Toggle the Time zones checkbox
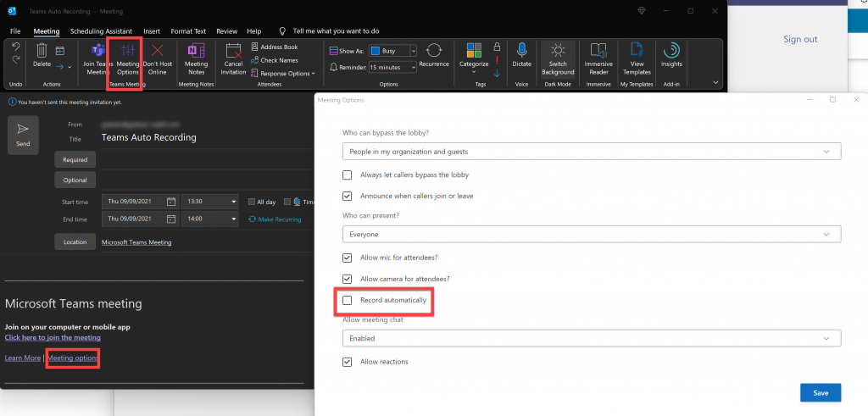The image size is (868, 416). coord(287,202)
